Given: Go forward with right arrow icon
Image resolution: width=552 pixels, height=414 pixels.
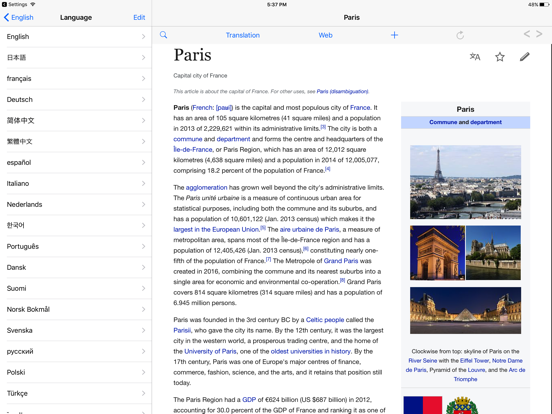Looking at the screenshot, I should point(539,34).
